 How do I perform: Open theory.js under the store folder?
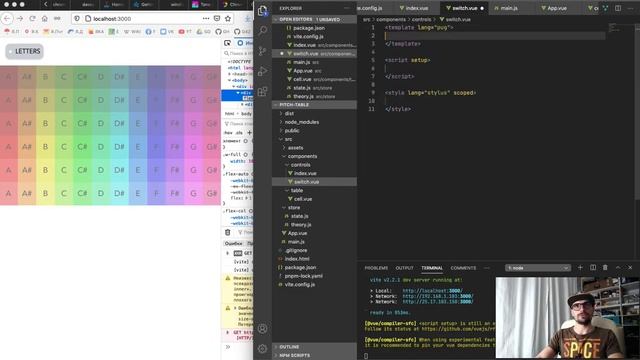[314, 224]
